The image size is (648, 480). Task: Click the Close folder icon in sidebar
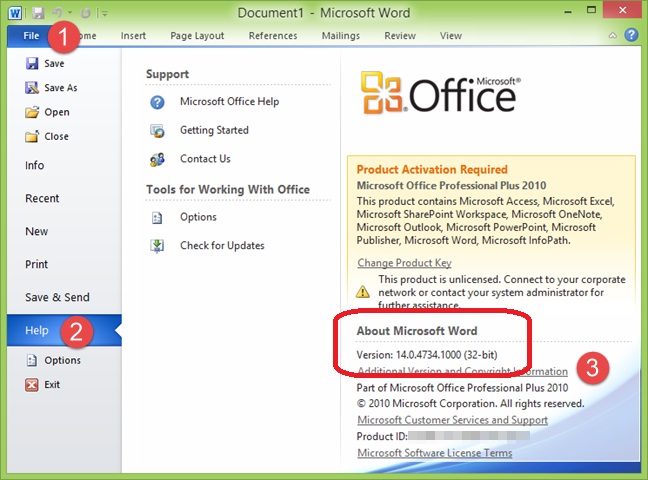(32, 136)
